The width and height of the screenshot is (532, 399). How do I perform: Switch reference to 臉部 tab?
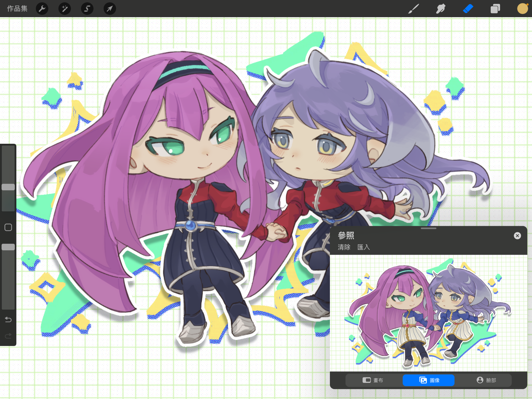(486, 380)
